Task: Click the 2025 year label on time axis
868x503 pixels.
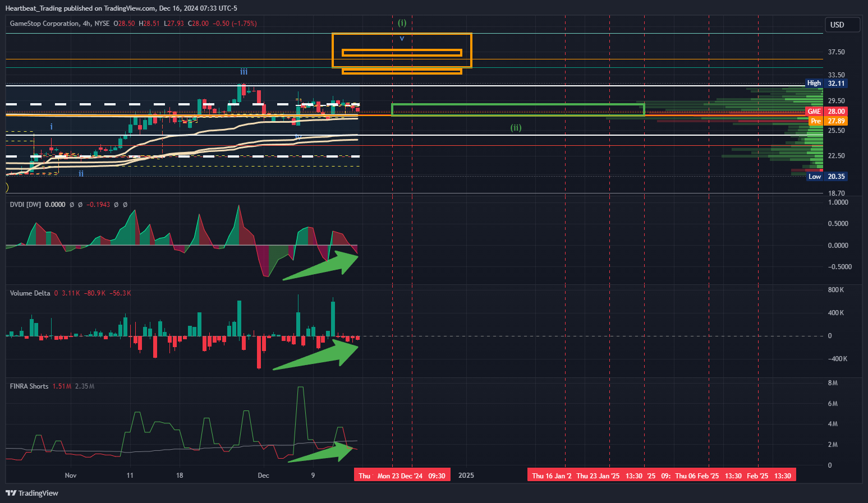Action: 466,476
